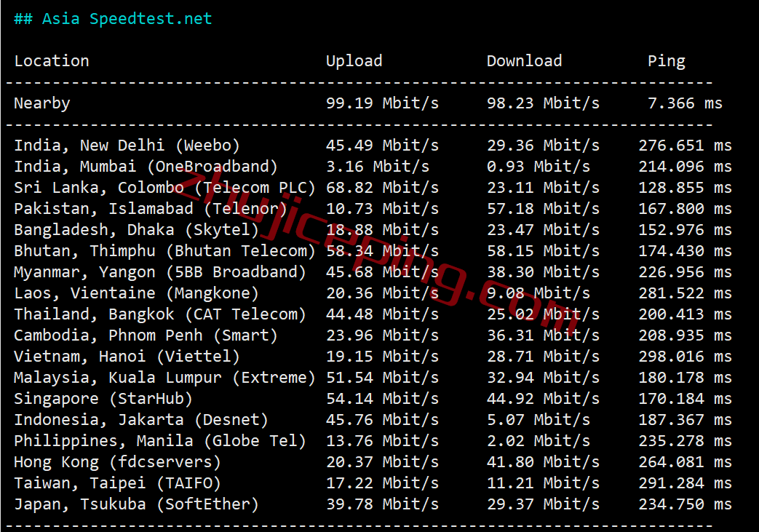Click Laos, Vientiane (Mangkone) entry
The image size is (759, 532).
click(137, 293)
